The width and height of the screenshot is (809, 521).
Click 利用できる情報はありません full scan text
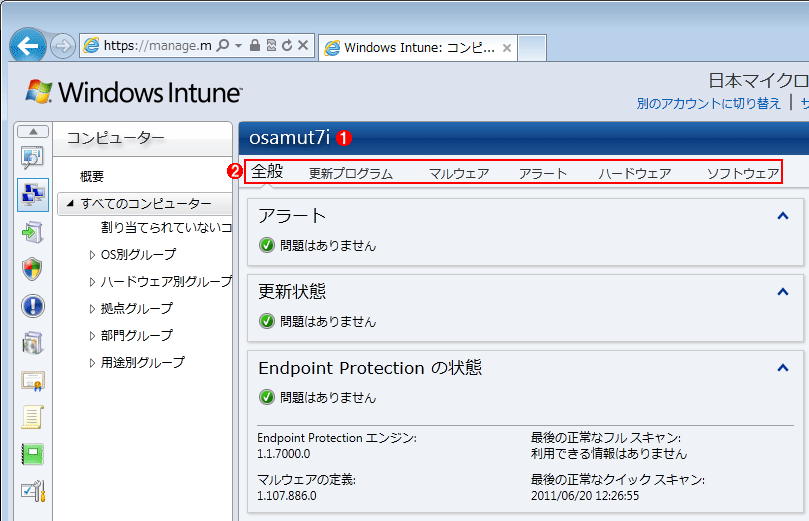tap(609, 454)
